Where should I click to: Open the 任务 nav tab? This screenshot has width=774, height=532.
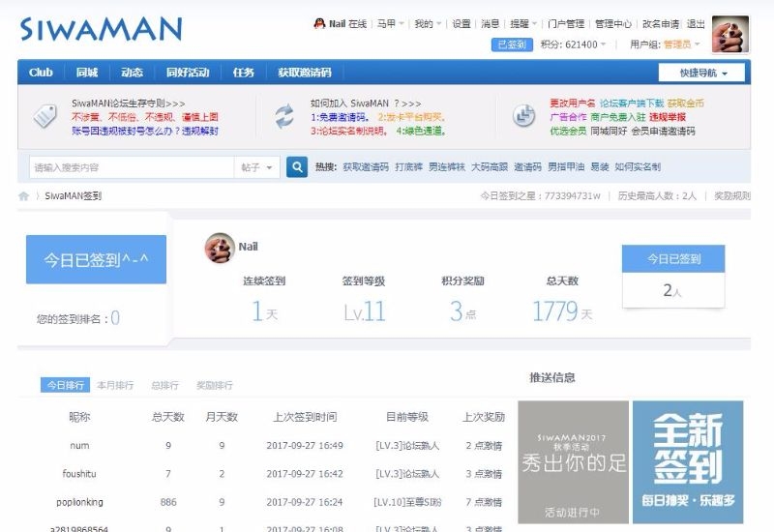244,73
